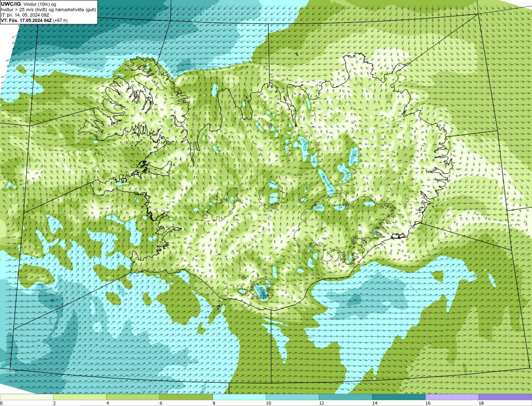This screenshot has width=532, height=406.
Task: Click the '(+67 h)' forecast offset text
Action: (x=60, y=20)
